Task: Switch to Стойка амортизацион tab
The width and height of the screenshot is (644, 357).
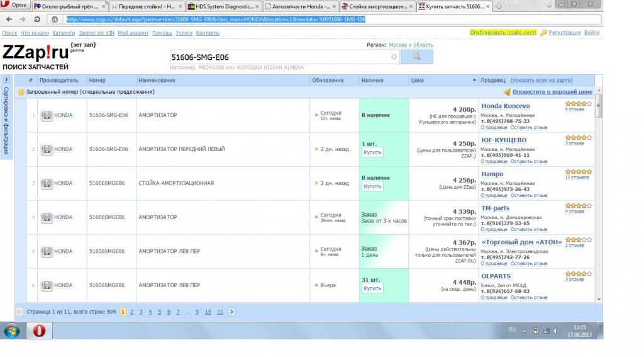Action: click(x=377, y=6)
